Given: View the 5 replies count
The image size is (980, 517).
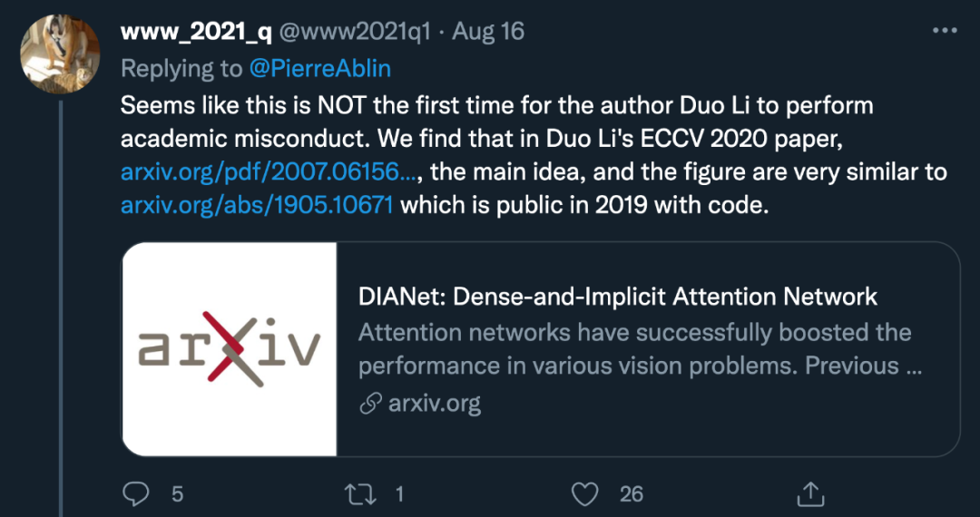Looking at the screenshot, I should (x=177, y=494).
